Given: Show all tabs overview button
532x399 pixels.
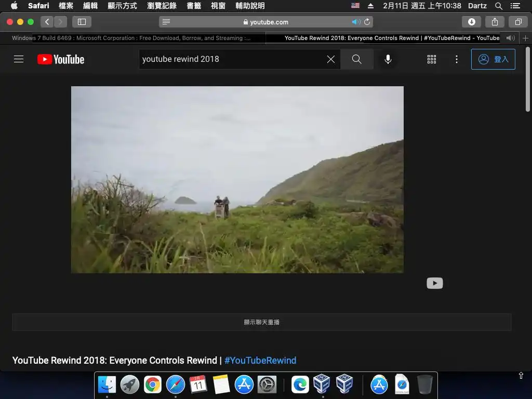Looking at the screenshot, I should [518, 22].
